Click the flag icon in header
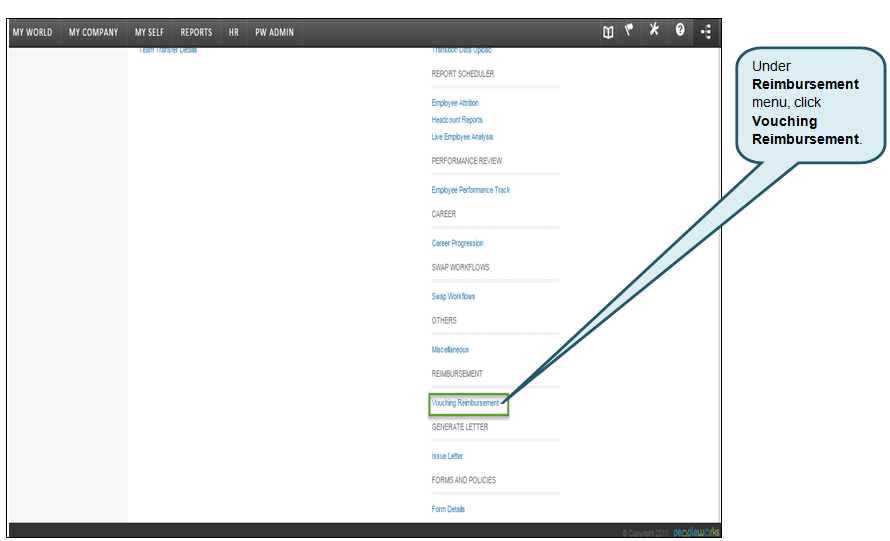 click(630, 31)
